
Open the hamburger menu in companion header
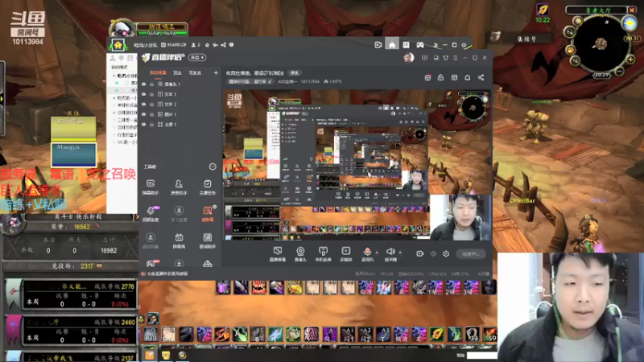tap(456, 58)
